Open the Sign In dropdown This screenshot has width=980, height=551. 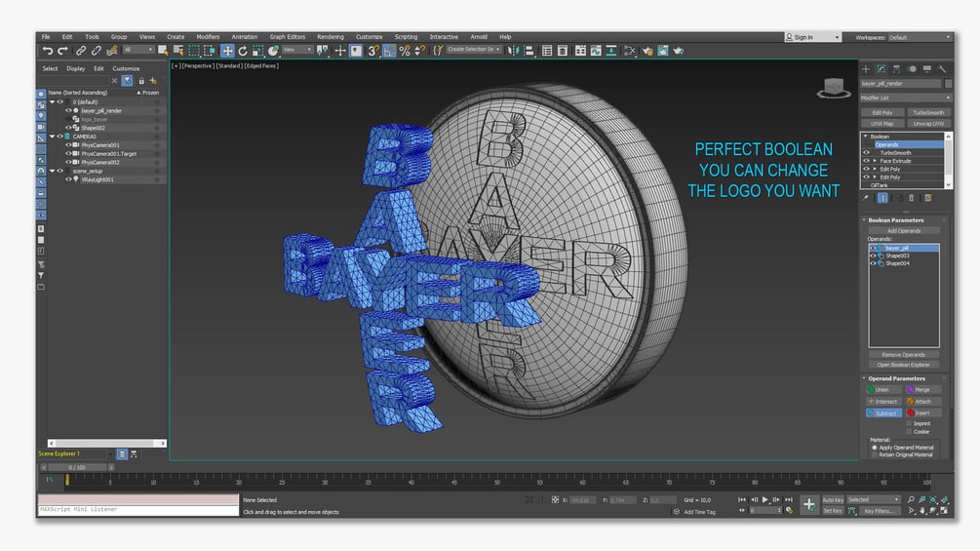tap(812, 37)
